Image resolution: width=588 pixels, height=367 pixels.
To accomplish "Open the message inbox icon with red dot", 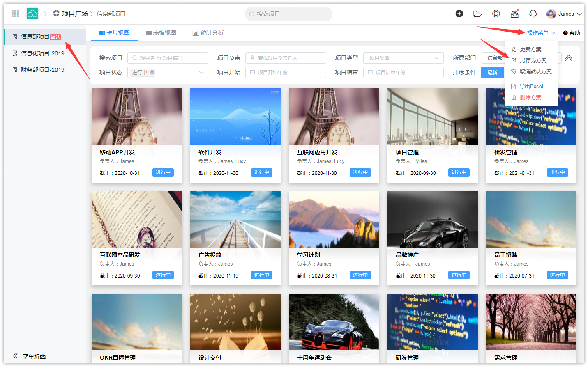I will click(514, 14).
